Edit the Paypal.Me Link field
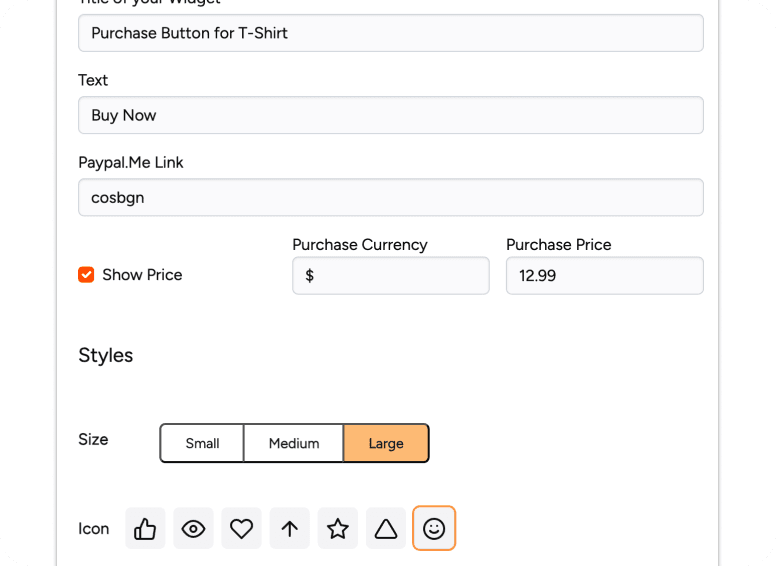The image size is (776, 566). tap(390, 197)
